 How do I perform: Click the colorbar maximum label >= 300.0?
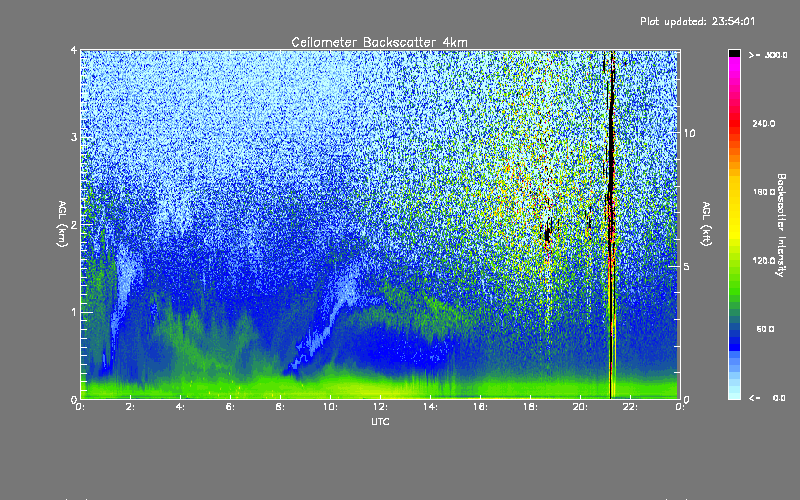click(768, 55)
